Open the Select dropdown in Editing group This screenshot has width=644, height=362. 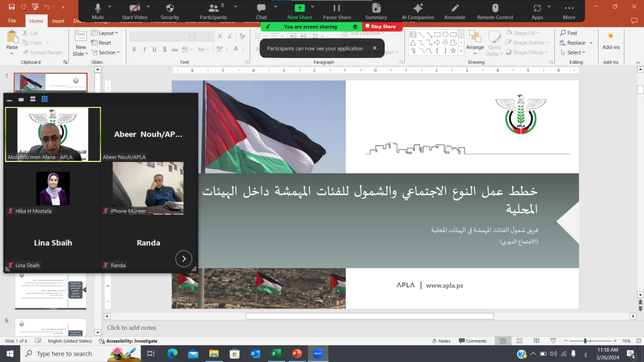[x=576, y=52]
